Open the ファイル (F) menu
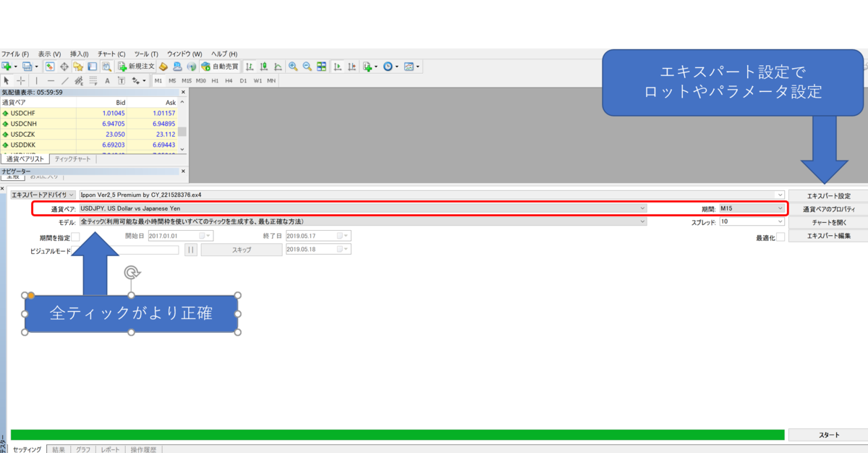 [x=15, y=54]
